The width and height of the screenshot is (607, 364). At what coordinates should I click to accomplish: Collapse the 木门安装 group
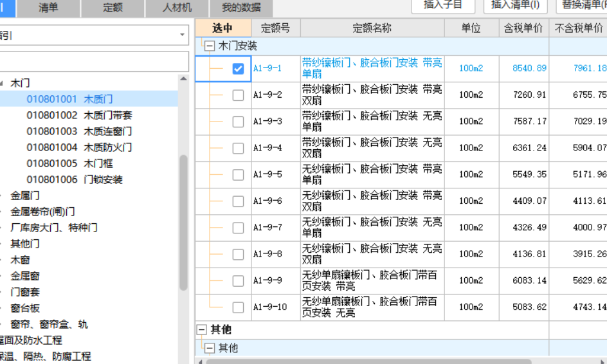(x=210, y=46)
